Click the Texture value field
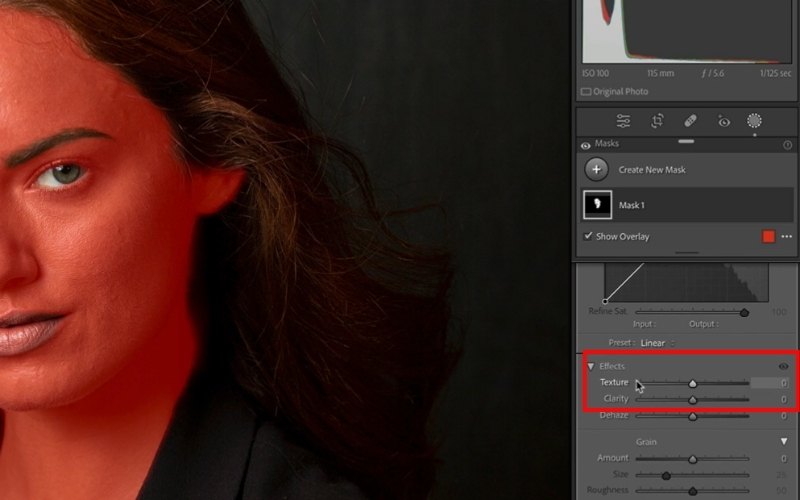Image resolution: width=800 pixels, height=500 pixels. [x=769, y=383]
